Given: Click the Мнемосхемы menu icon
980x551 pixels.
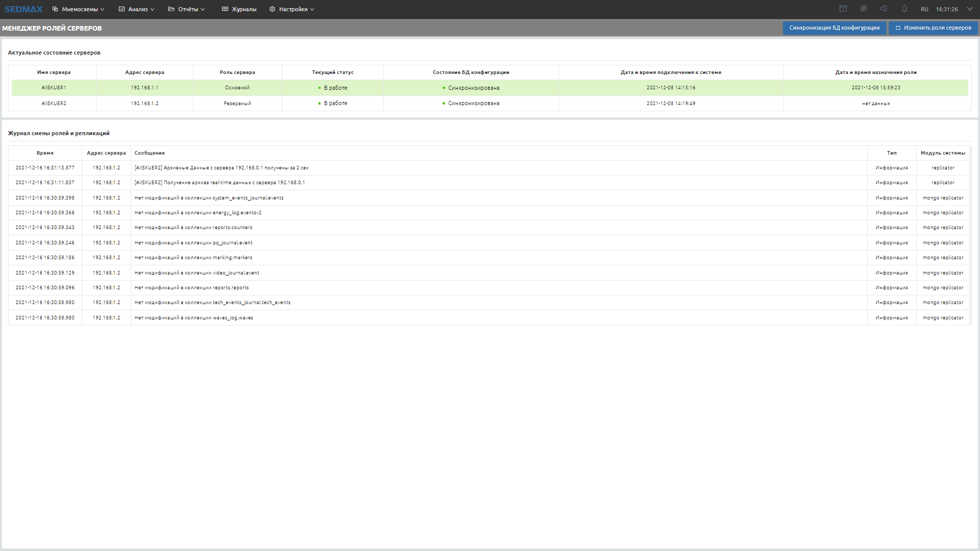Looking at the screenshot, I should coord(55,9).
